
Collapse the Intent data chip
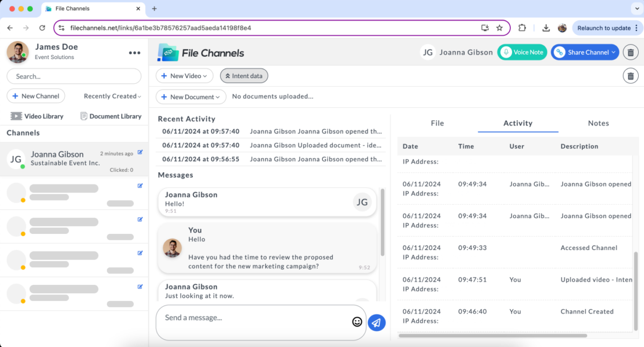[244, 76]
